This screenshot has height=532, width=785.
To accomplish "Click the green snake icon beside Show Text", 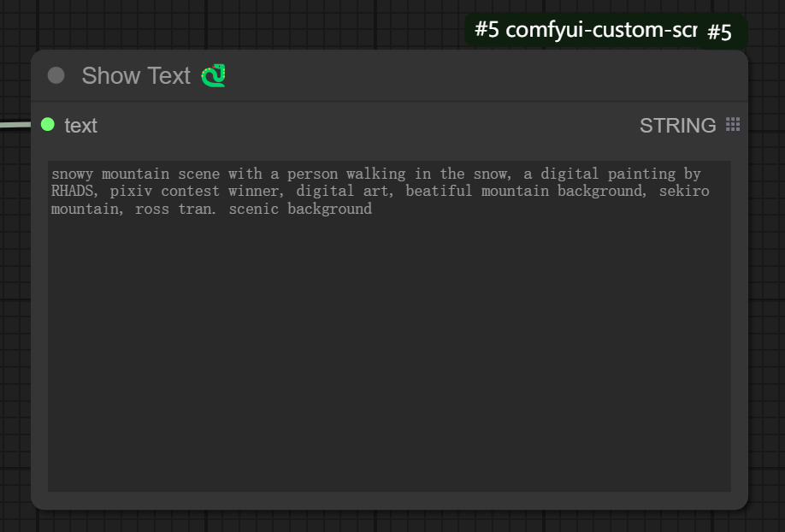I will click(x=213, y=75).
